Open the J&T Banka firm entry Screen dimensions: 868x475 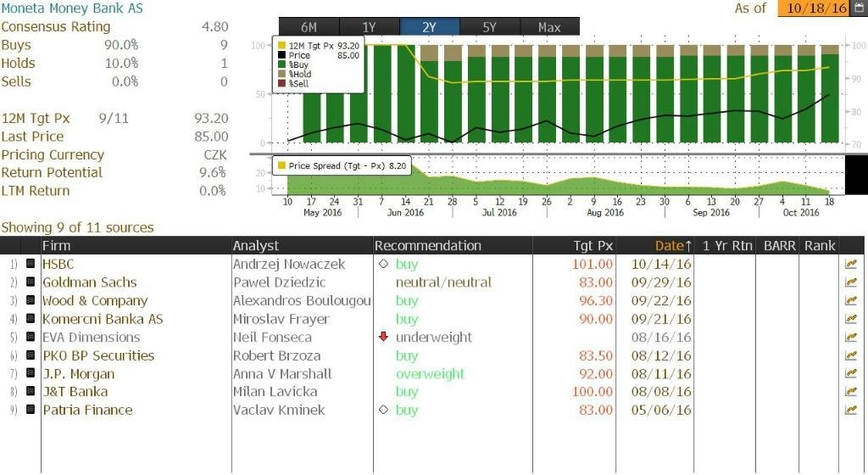[x=75, y=391]
